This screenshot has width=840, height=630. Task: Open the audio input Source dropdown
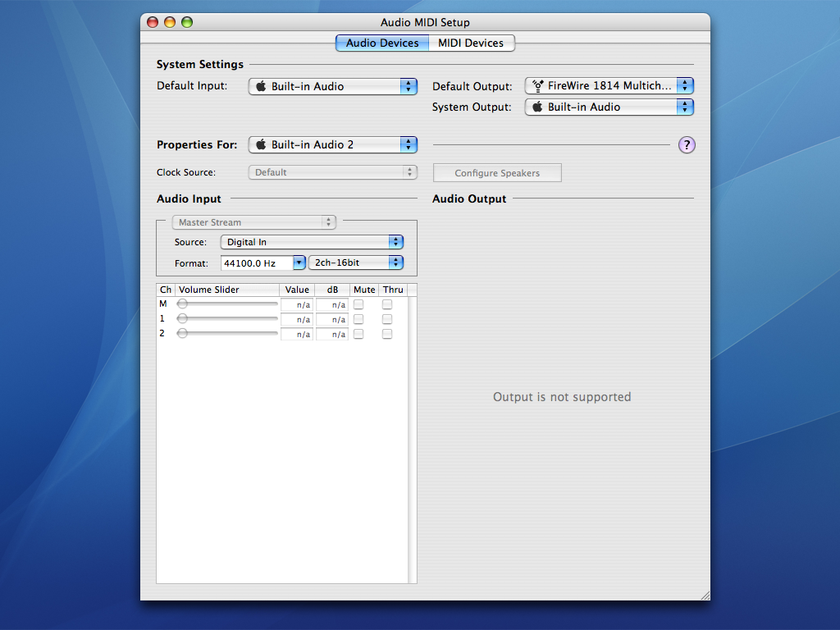[x=312, y=242]
